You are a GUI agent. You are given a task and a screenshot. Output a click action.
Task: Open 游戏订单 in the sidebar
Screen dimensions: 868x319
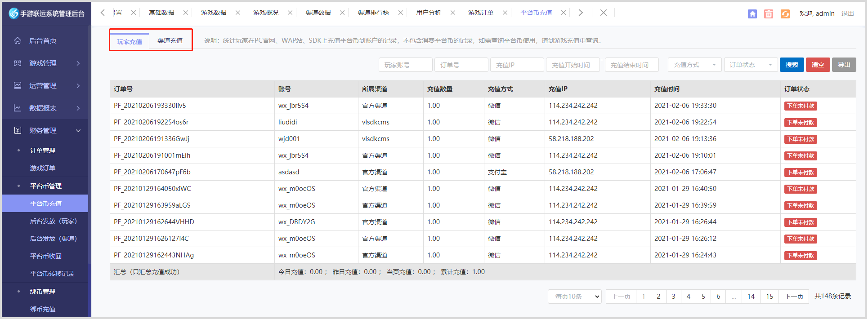pos(43,168)
